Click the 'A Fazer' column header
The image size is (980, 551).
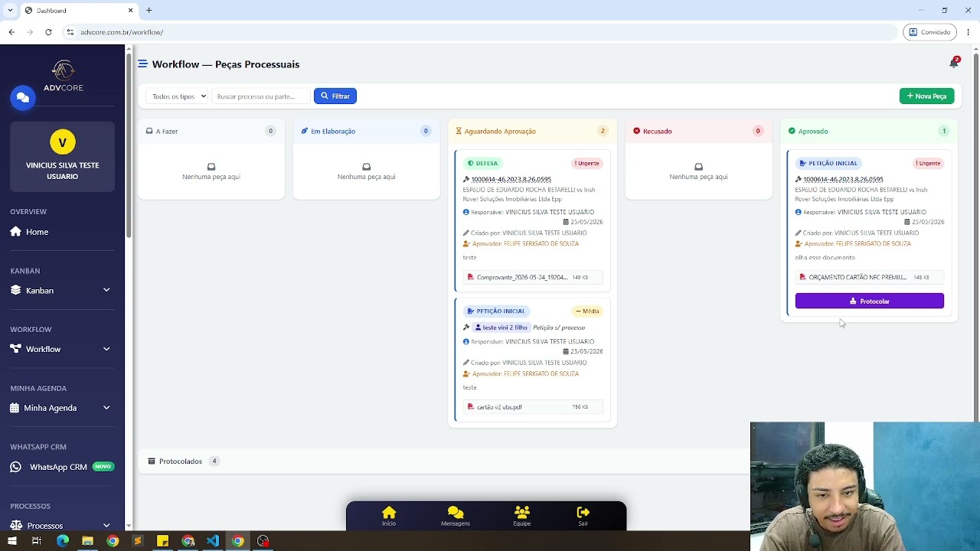[211, 131]
